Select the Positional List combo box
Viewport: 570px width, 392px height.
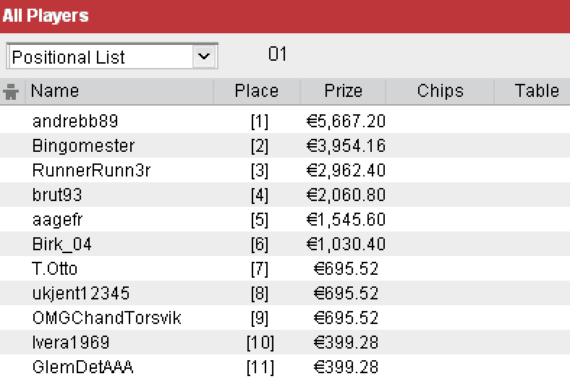[112, 56]
